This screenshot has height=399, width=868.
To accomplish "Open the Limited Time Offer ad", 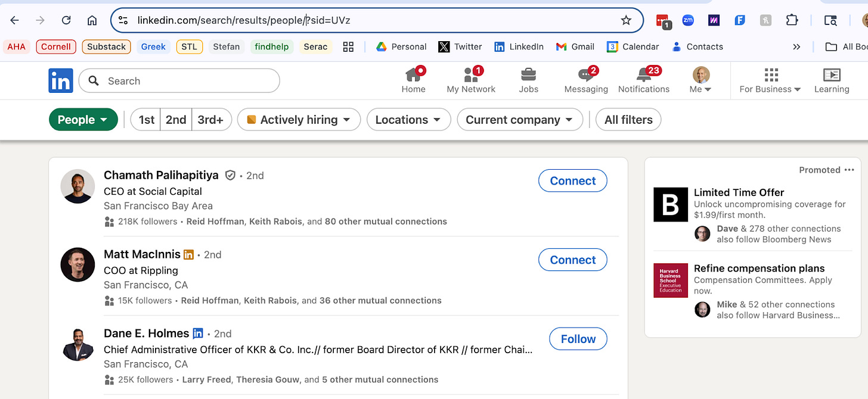I will [x=739, y=192].
